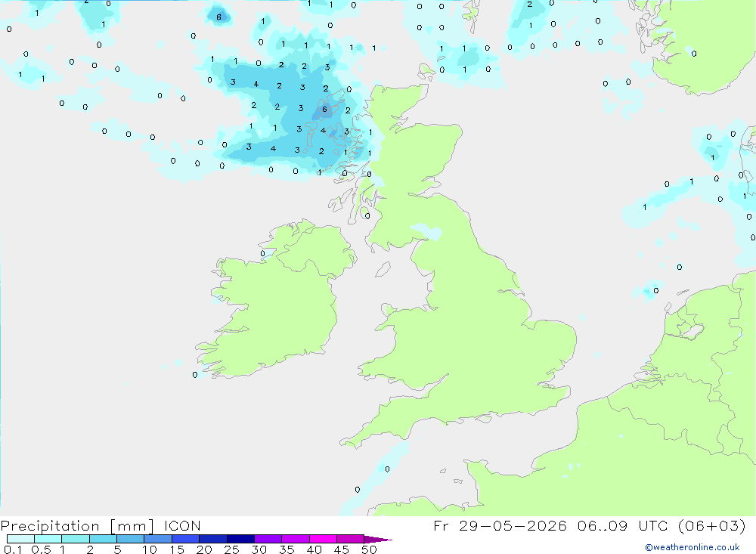Image resolution: width=756 pixels, height=554 pixels.
Task: Click the "0.5" legend scale label
Action: point(41,549)
